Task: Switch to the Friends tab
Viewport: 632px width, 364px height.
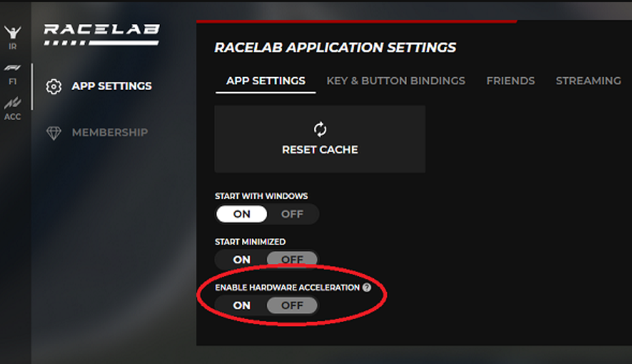Action: tap(510, 81)
